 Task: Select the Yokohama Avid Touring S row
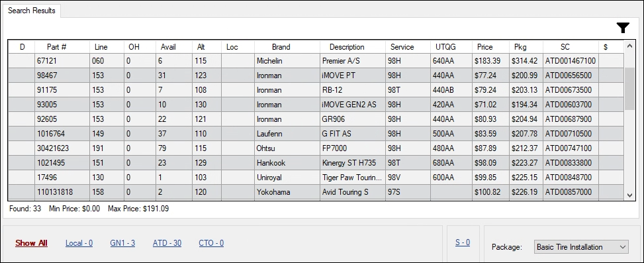(316, 192)
